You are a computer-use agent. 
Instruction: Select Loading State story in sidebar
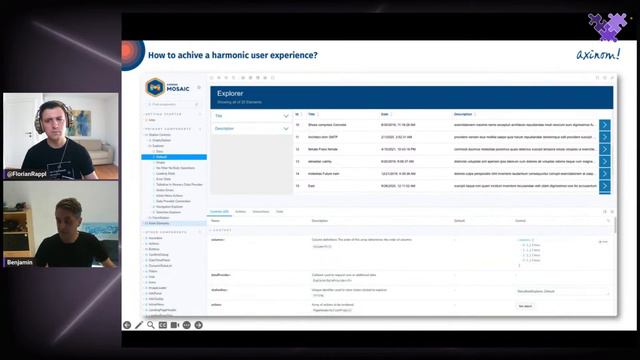(165, 173)
